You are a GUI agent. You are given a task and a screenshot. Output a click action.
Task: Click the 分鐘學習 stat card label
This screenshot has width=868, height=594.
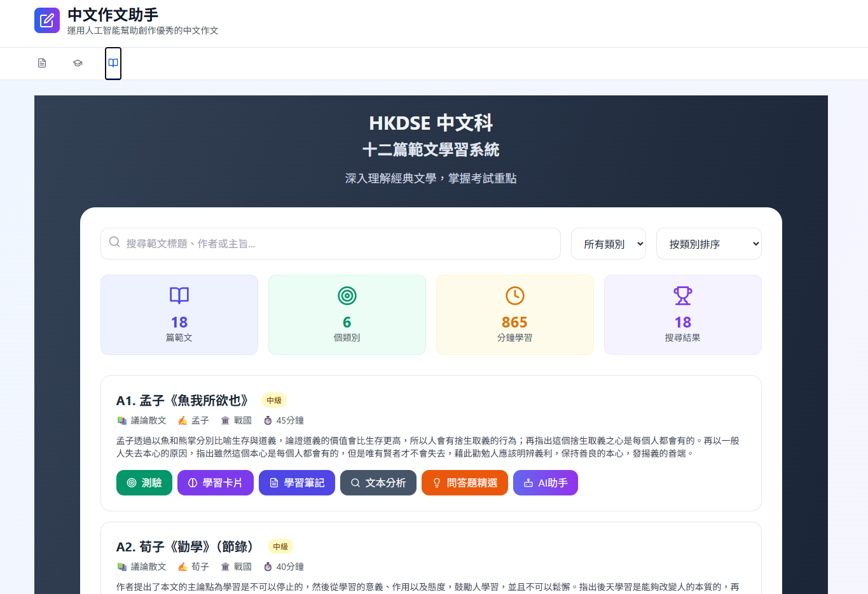(x=515, y=338)
